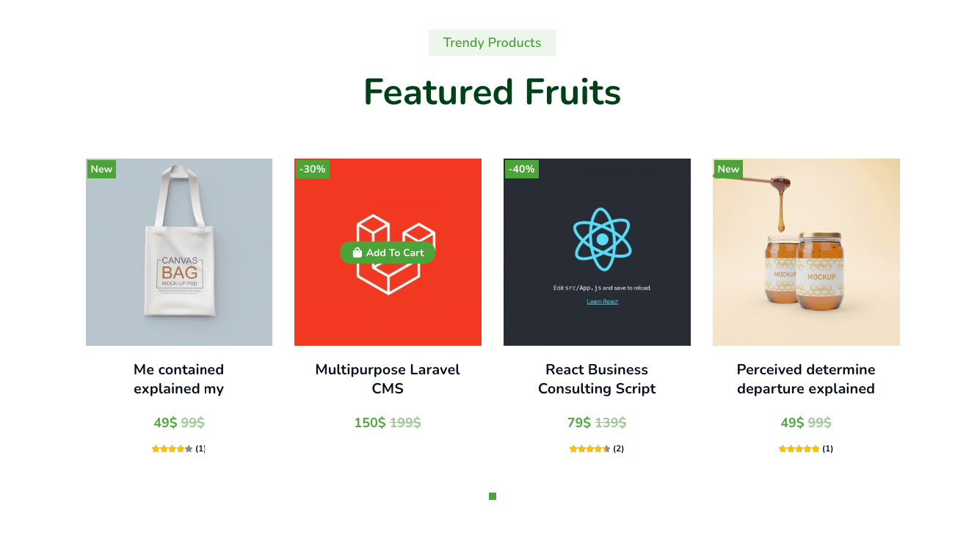The height and width of the screenshot is (541, 980).
Task: Click the New badge on canvas bag
Action: [101, 169]
